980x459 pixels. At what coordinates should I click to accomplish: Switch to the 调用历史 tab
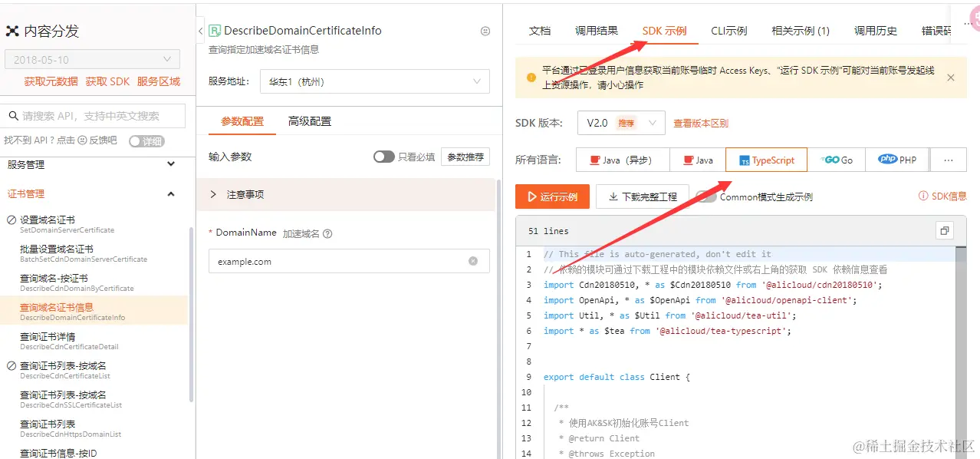tap(876, 31)
